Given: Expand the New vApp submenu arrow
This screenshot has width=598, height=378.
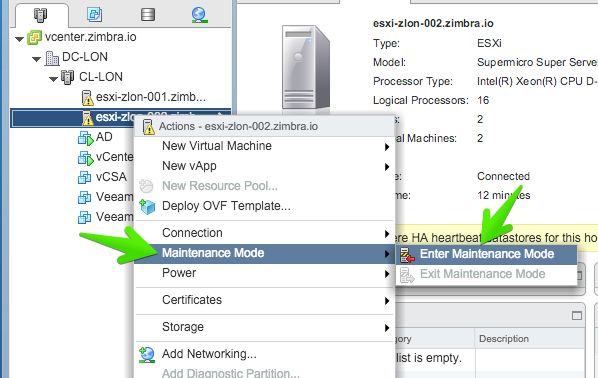Looking at the screenshot, I should tap(387, 167).
